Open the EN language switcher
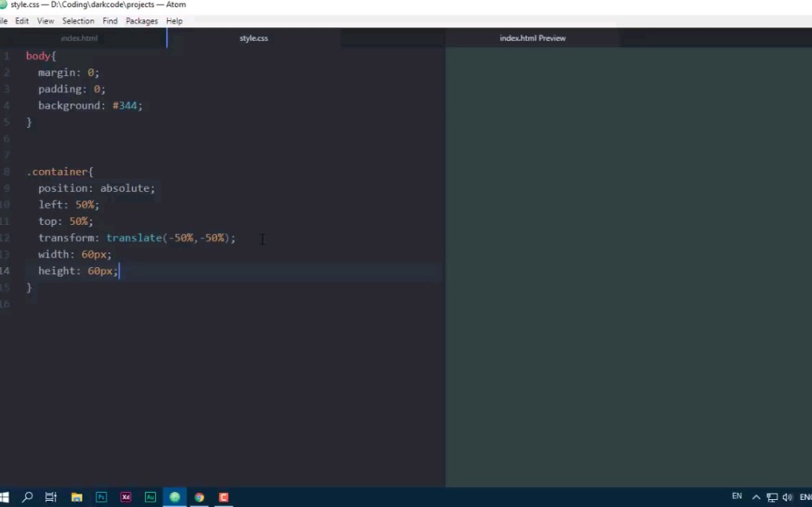This screenshot has height=507, width=812. (x=737, y=496)
